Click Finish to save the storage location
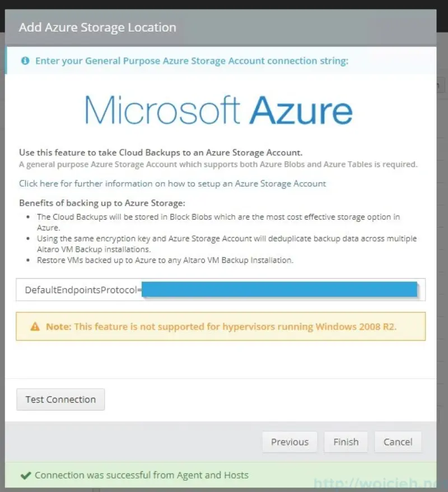Viewport: 448px width, 492px height. click(346, 442)
